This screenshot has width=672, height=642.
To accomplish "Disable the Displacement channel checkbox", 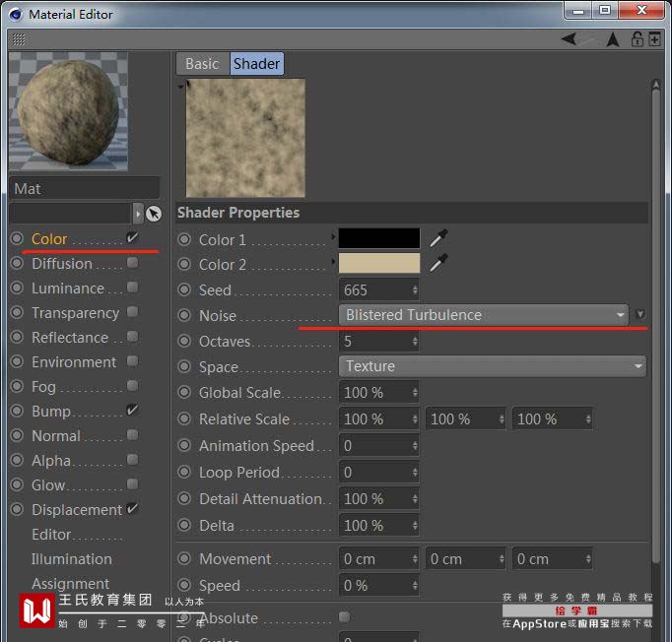I will pos(132,508).
